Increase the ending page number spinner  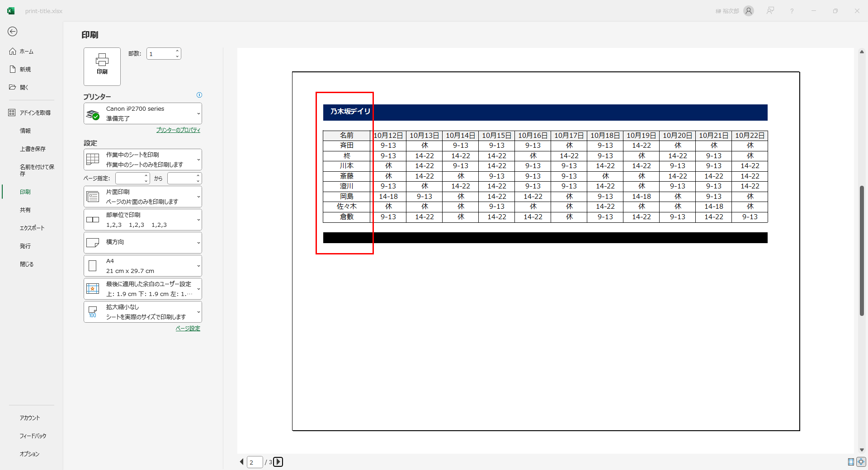point(198,175)
